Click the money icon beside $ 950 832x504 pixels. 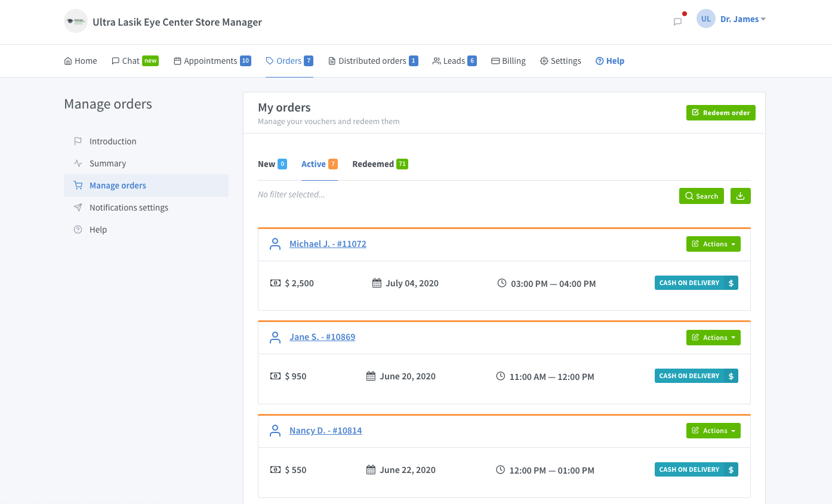click(x=275, y=376)
